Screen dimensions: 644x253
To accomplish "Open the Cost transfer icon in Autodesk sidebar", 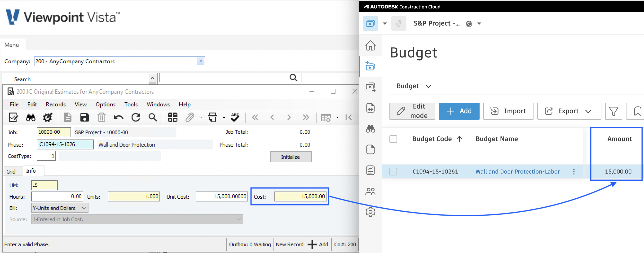I will (370, 87).
